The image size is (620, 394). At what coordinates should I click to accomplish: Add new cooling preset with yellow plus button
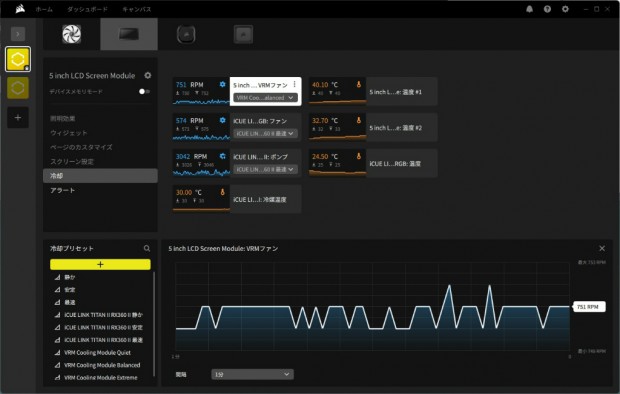100,264
